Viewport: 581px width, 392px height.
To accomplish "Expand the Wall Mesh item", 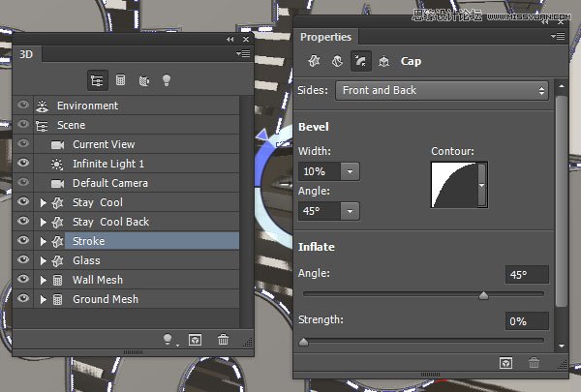I will (x=44, y=280).
